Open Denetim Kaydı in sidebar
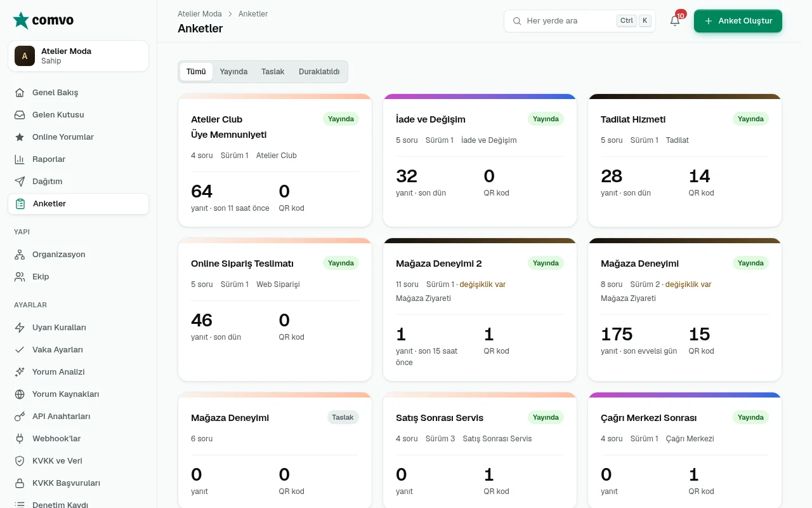The height and width of the screenshot is (508, 812). click(x=78, y=505)
